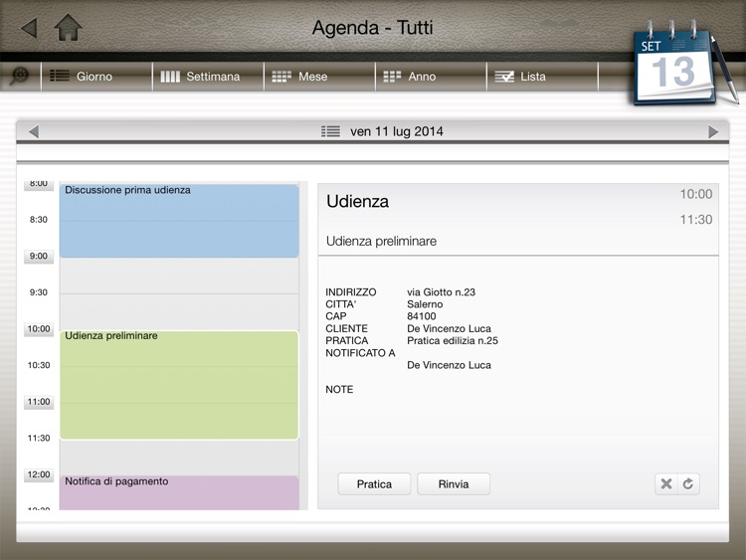Open Notifica di pagamento event

[179, 493]
